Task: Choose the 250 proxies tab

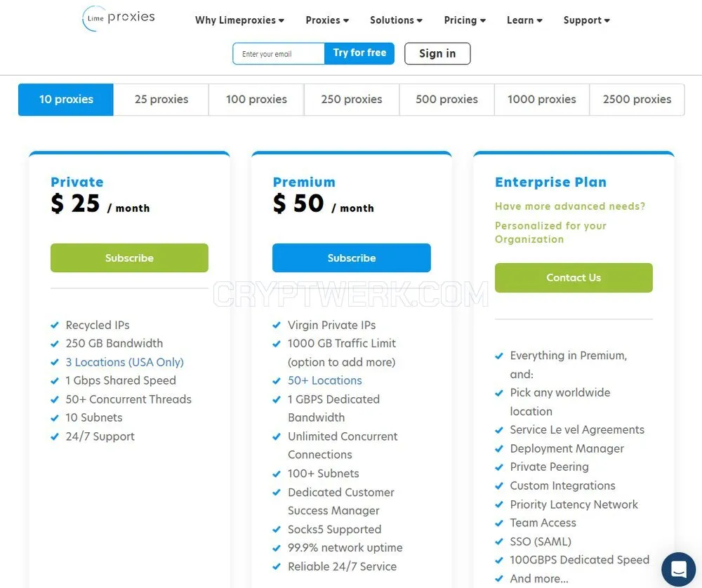Action: point(352,100)
